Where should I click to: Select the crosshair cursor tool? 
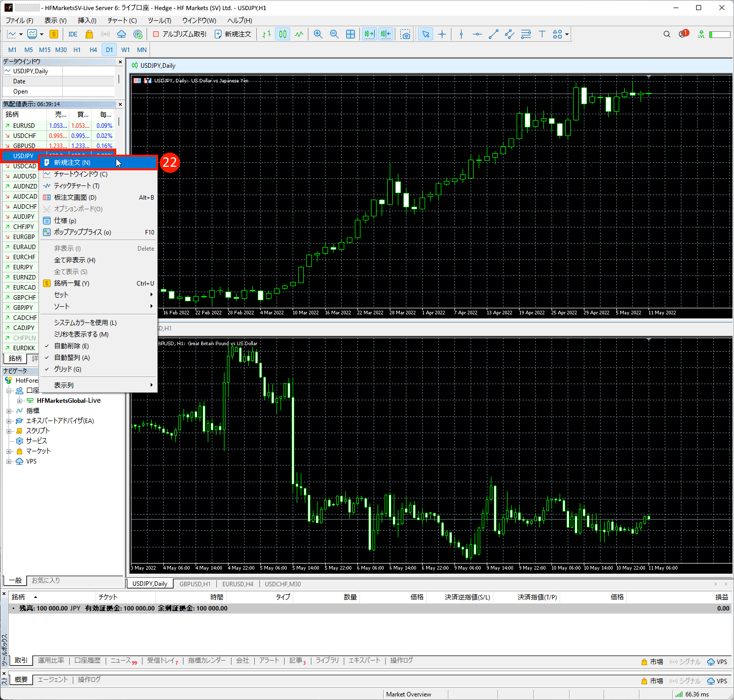coord(442,34)
